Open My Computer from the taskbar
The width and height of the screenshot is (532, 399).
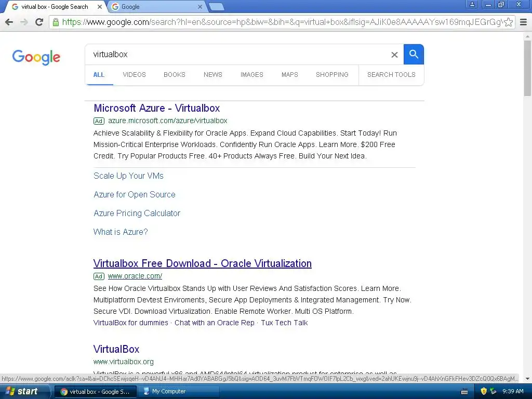pos(179,391)
